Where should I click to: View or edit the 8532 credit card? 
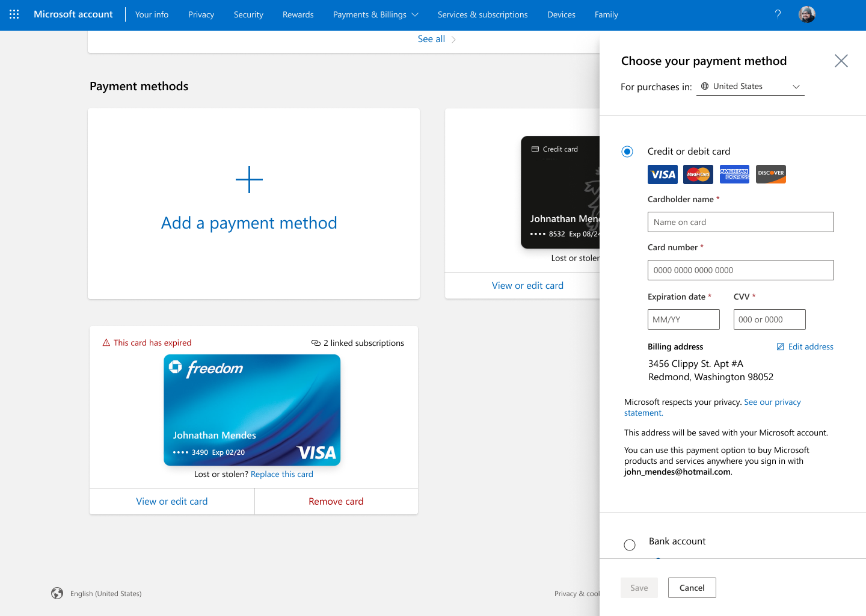point(527,286)
